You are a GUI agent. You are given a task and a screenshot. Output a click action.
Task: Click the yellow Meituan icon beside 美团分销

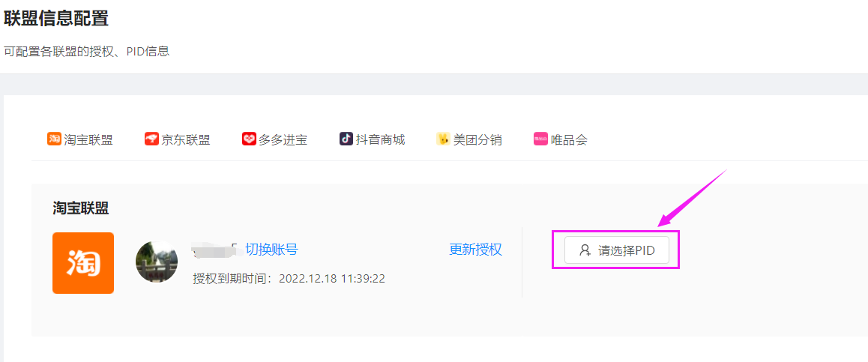(x=443, y=139)
